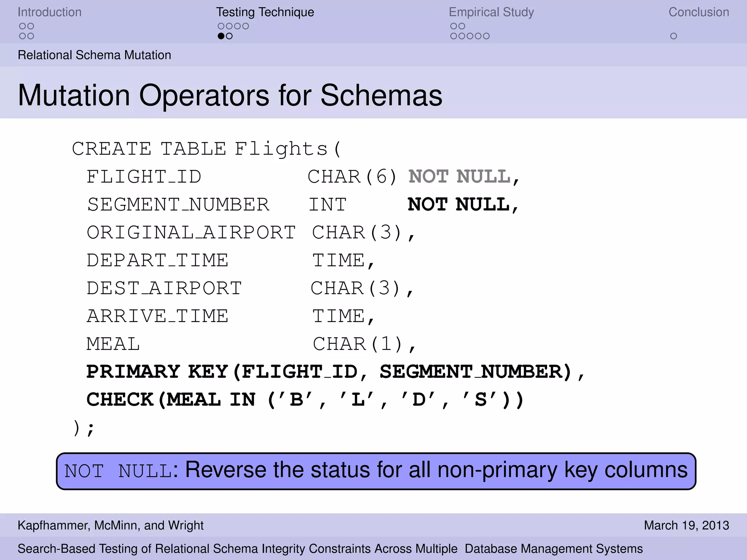Click first dot in Empirical Study's bottom row
Screen dimensions: 747x560
click(454, 36)
